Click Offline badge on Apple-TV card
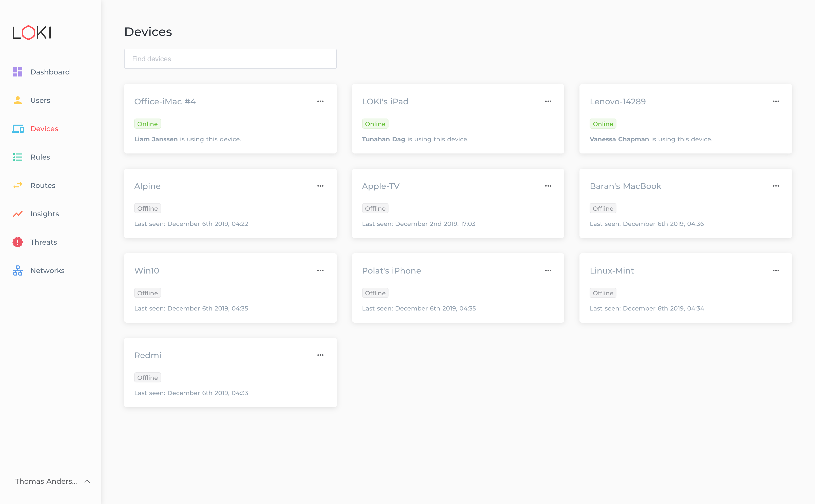The image size is (815, 504). (375, 208)
